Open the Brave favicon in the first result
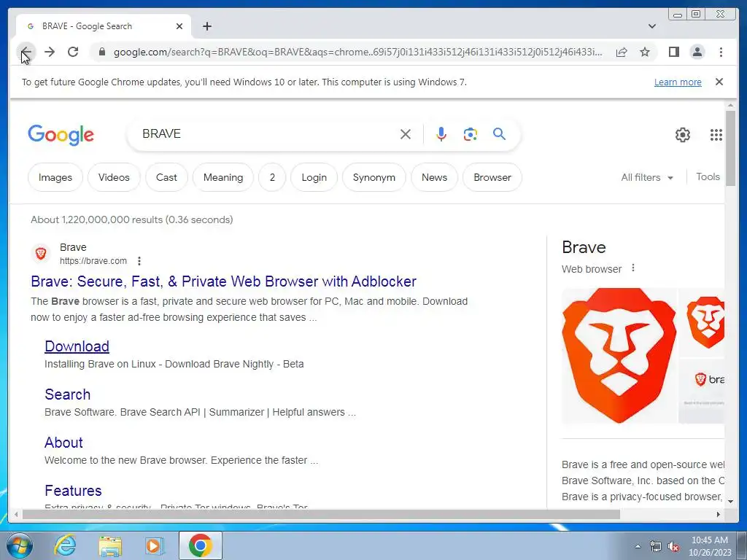The image size is (747, 560). tap(41, 253)
